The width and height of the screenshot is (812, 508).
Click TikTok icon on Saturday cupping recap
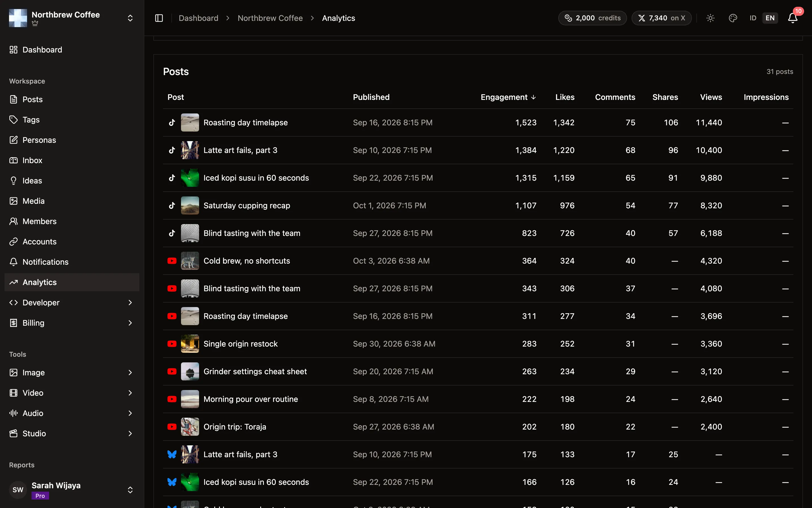coord(172,206)
